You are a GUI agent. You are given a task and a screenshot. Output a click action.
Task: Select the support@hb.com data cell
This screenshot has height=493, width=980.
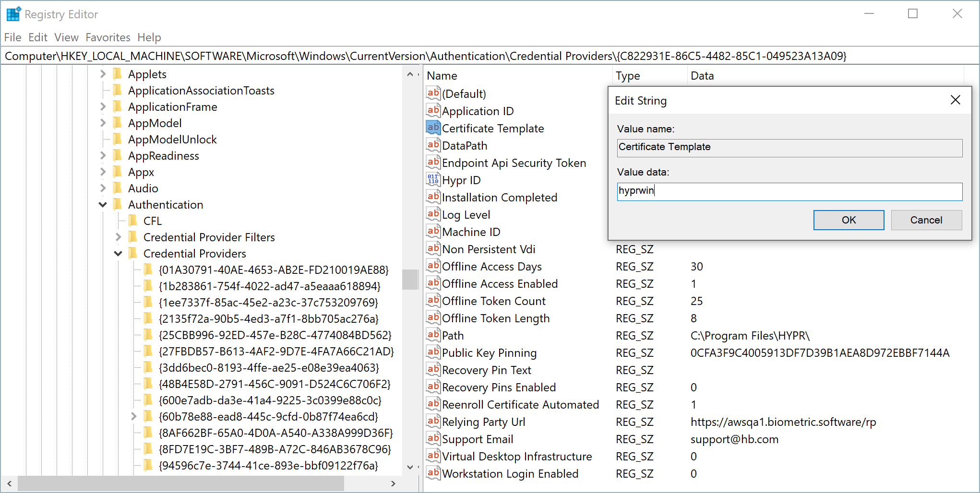(x=734, y=439)
